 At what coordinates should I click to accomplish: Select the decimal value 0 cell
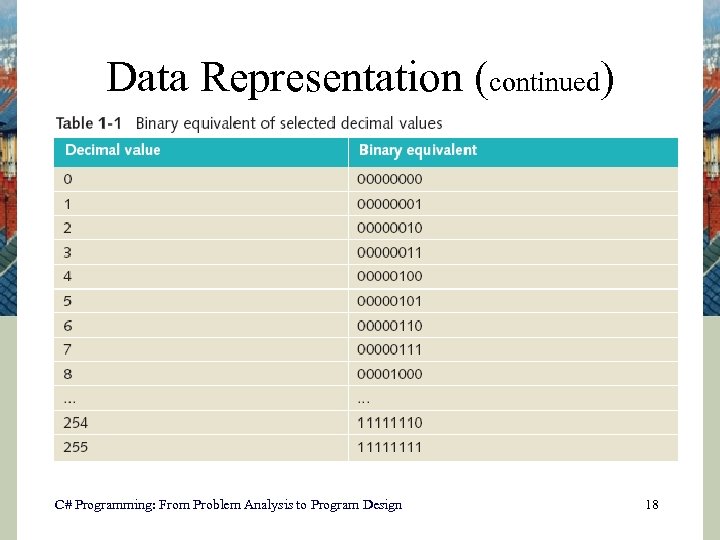tap(68, 179)
